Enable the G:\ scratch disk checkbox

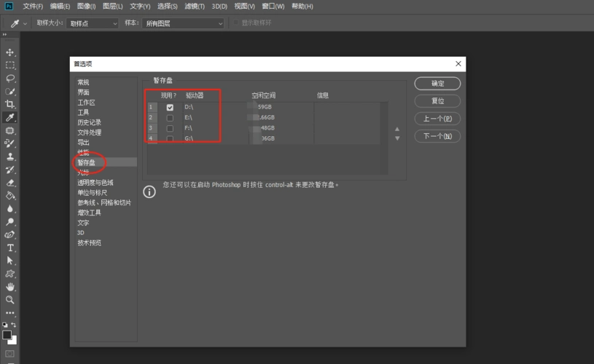pos(170,139)
